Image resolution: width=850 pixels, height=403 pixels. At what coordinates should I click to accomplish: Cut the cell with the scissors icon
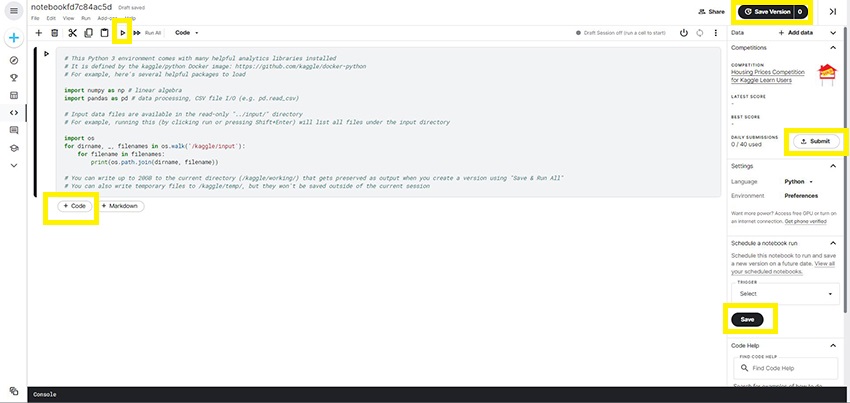[x=73, y=33]
